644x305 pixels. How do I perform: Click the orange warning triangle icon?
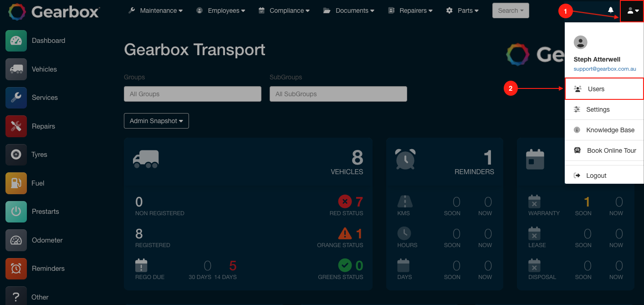tap(345, 233)
